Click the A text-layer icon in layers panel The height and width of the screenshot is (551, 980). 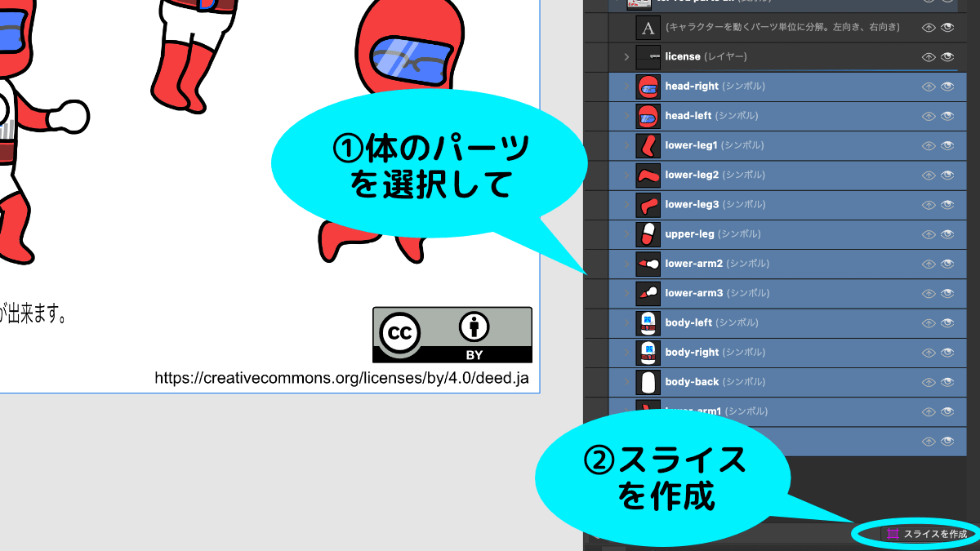pyautogui.click(x=648, y=28)
